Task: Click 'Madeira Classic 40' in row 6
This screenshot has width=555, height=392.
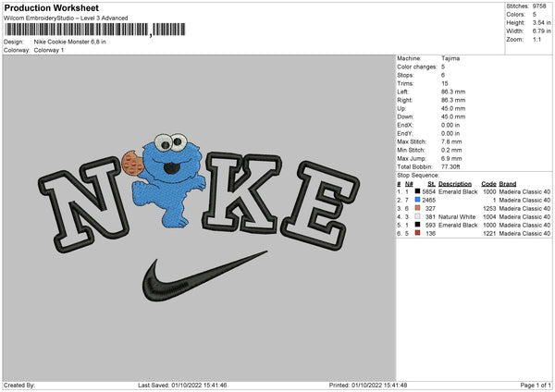Action: coord(524,234)
